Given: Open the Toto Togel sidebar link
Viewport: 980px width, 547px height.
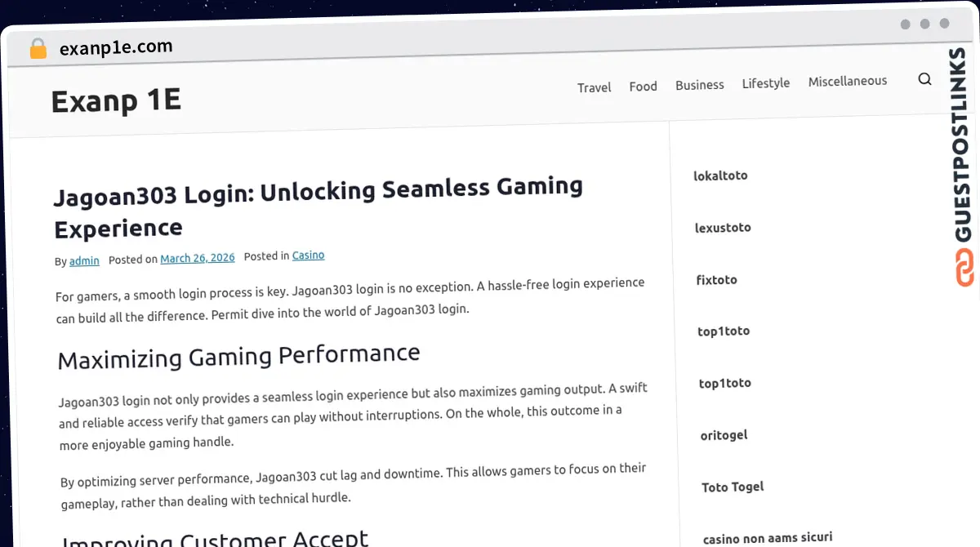Looking at the screenshot, I should (x=733, y=487).
